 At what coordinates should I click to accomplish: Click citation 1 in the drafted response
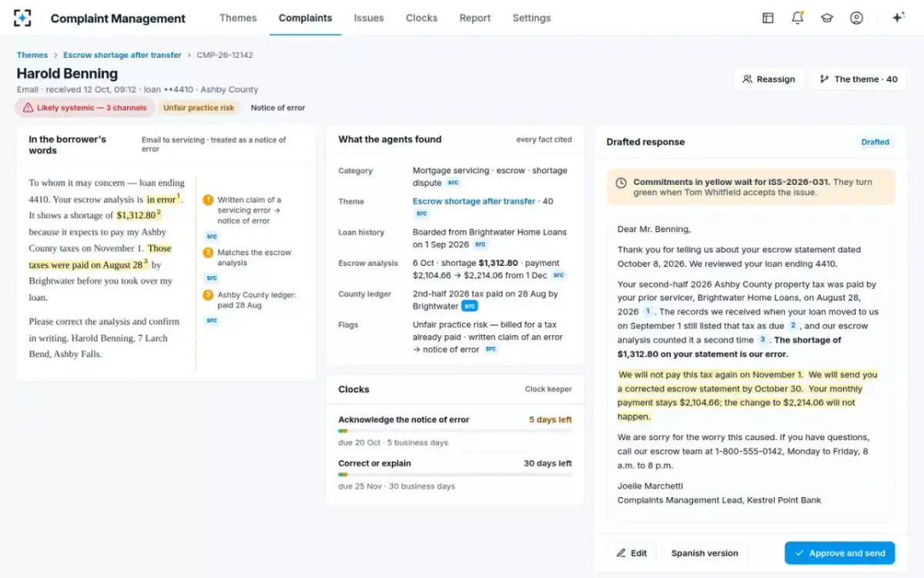pyautogui.click(x=648, y=311)
